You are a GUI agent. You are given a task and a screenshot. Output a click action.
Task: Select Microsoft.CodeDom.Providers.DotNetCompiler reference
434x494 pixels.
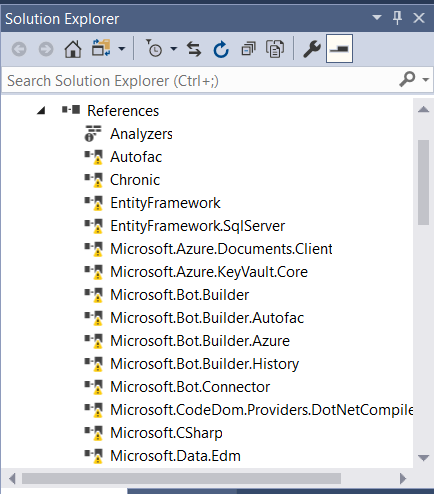[262, 410]
